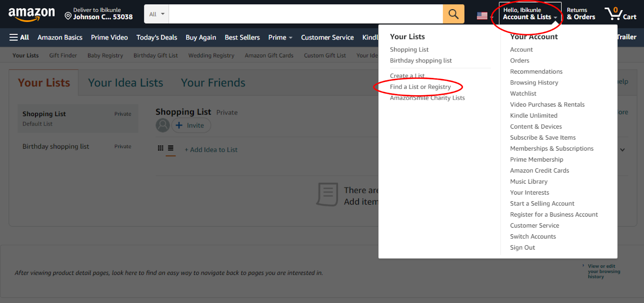Open Recommendations
Image resolution: width=644 pixels, height=303 pixels.
(x=536, y=72)
